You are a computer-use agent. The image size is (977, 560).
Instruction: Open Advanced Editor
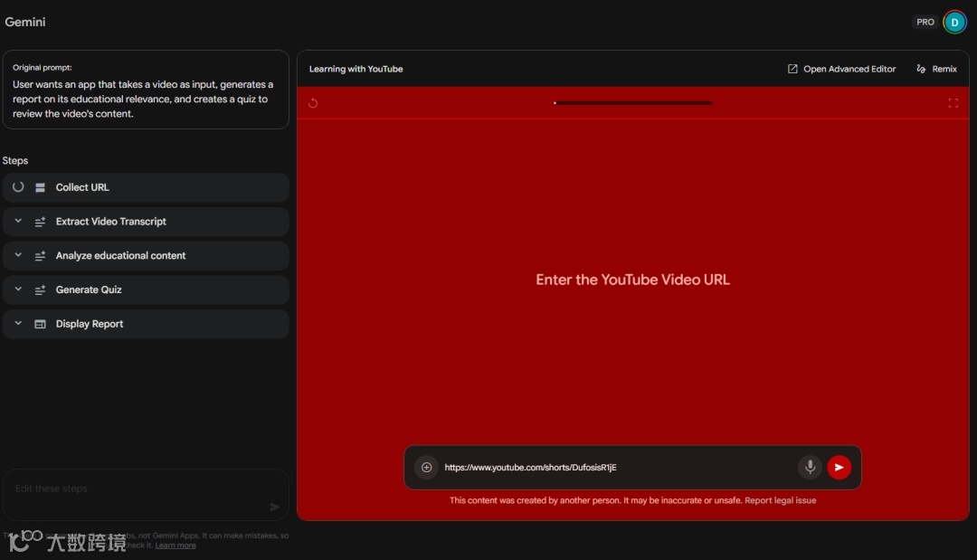coord(841,69)
